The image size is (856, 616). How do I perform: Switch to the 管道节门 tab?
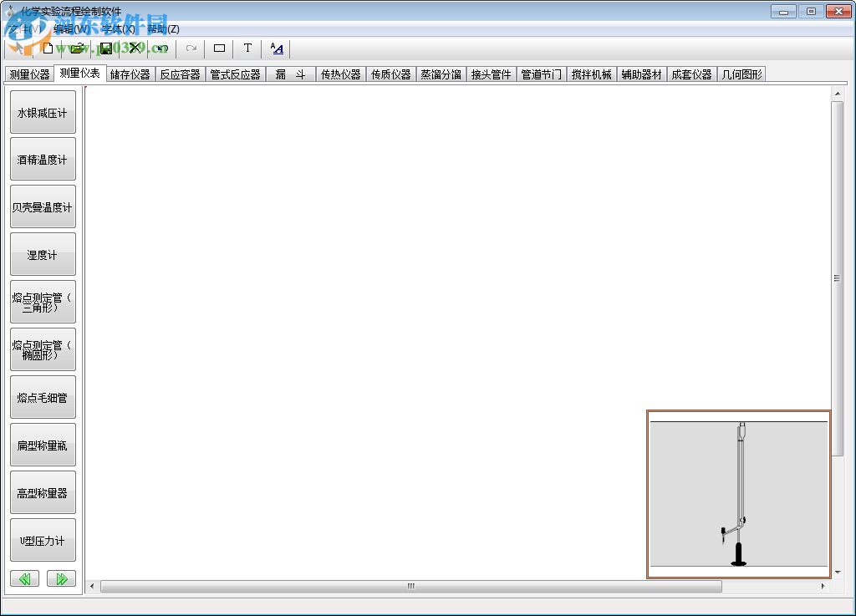point(541,74)
